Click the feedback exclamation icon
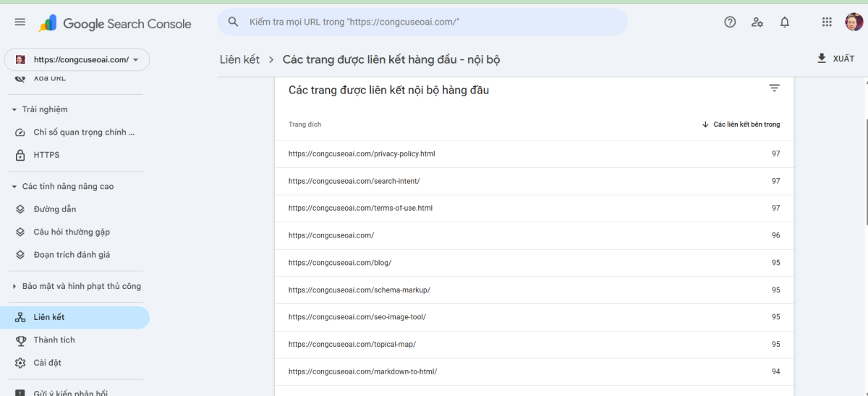This screenshot has height=396, width=868. click(x=20, y=393)
